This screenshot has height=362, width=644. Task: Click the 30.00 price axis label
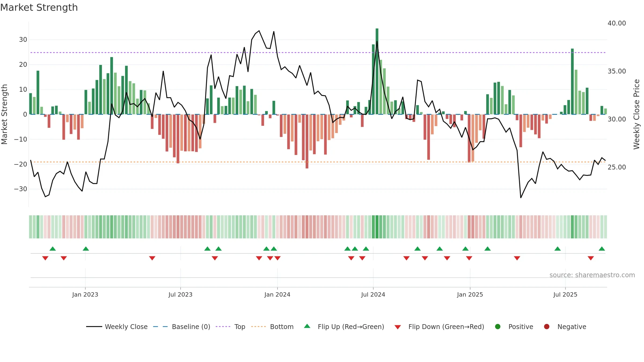[x=617, y=119]
